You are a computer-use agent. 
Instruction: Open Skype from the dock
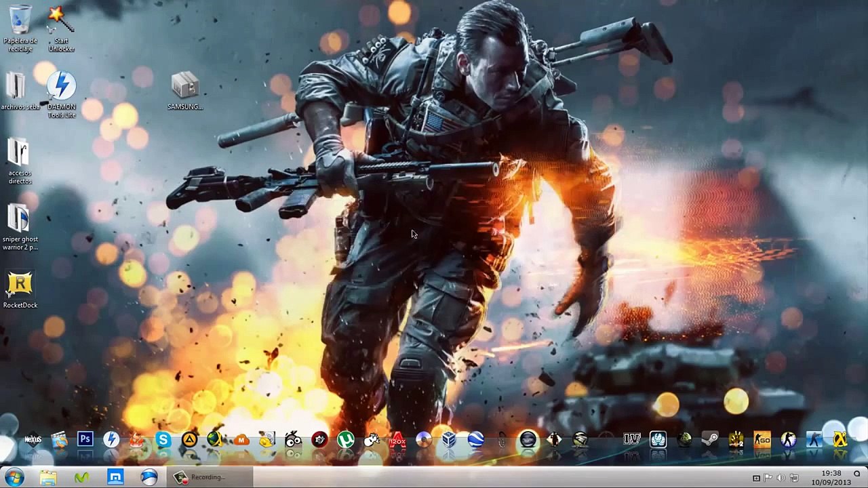pos(163,440)
